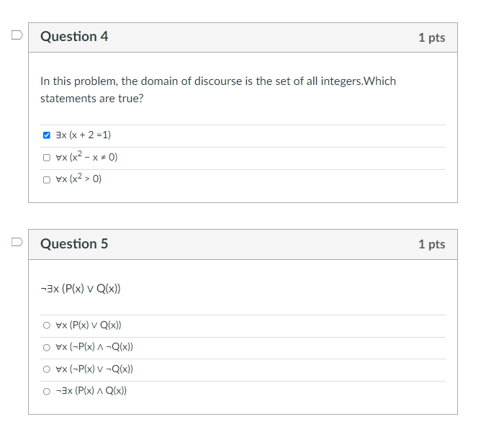Viewport: 504px width, 432px height.
Task: Select radio button ∀x (¬P(x) ∨ ¬Q(x))
Action: click(x=47, y=369)
